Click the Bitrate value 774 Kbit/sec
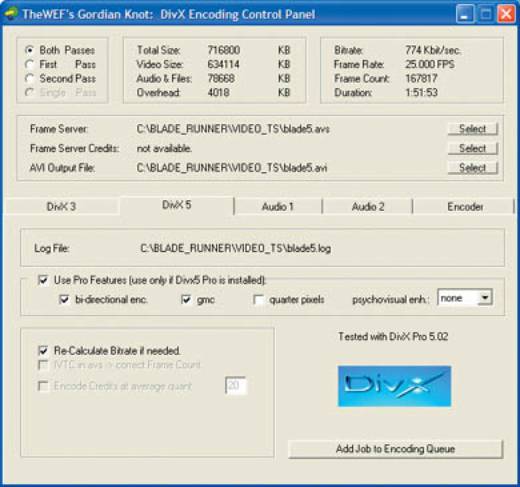This screenshot has height=487, width=520. (433, 50)
